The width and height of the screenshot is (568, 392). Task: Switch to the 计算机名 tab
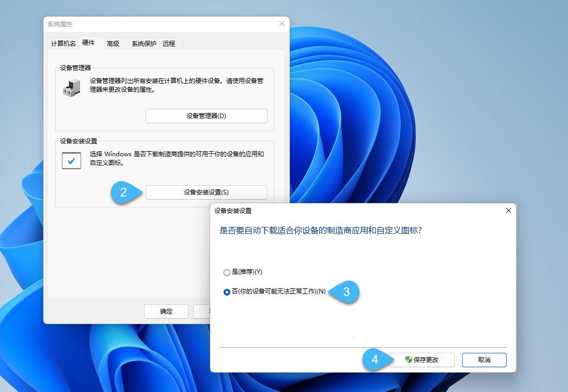click(62, 43)
